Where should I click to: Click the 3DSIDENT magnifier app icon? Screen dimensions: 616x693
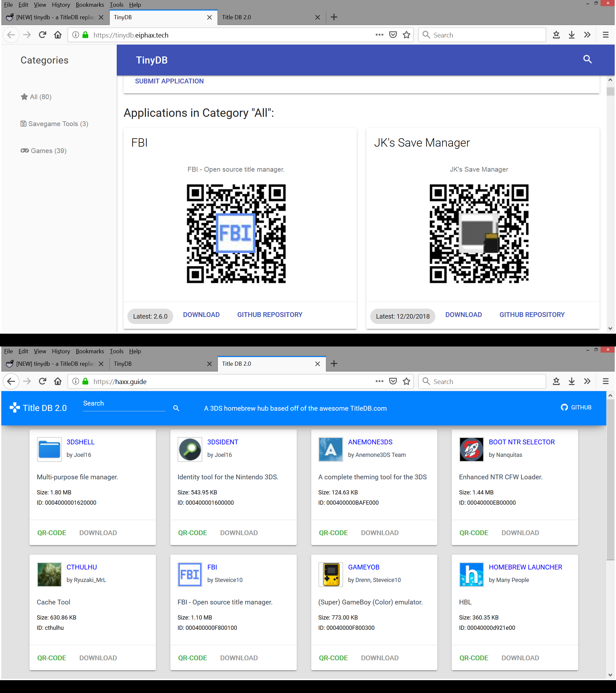tap(190, 449)
